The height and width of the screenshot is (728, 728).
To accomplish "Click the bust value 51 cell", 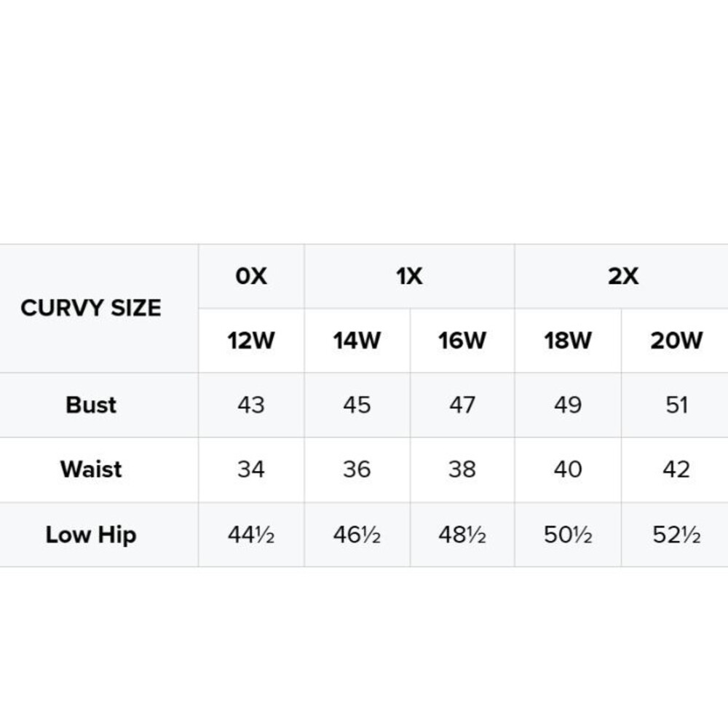I will click(x=676, y=405).
